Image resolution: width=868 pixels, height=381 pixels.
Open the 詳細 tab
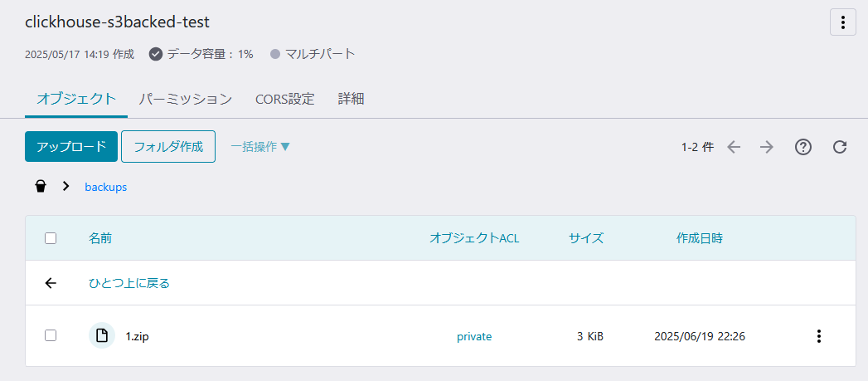[351, 100]
